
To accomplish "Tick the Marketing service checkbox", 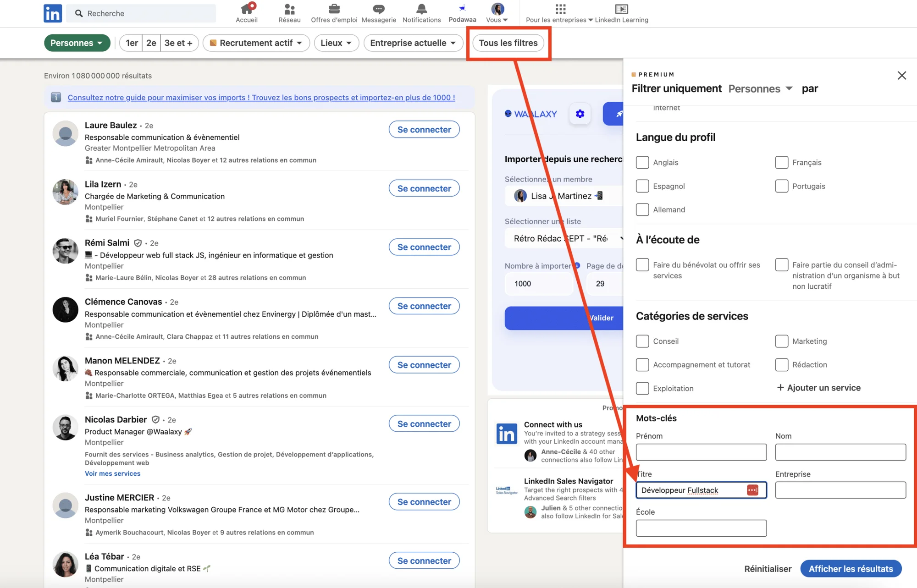I will [x=782, y=341].
